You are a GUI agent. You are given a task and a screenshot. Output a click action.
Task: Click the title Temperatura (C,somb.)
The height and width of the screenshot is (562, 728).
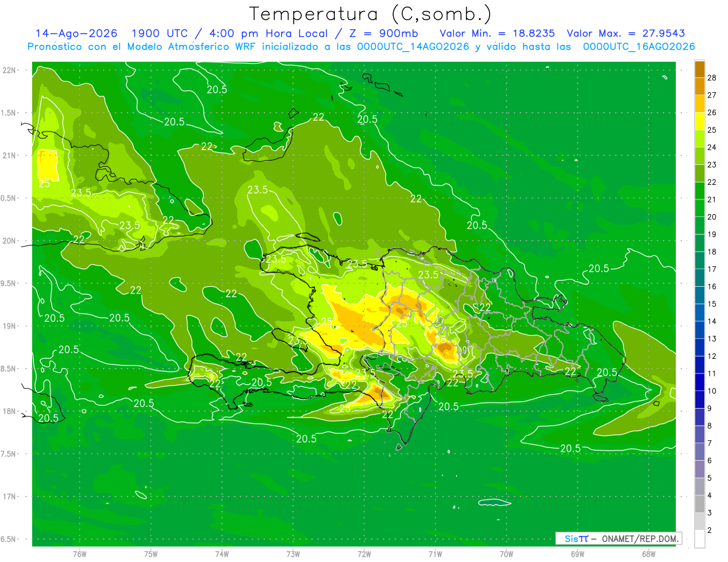click(x=370, y=15)
